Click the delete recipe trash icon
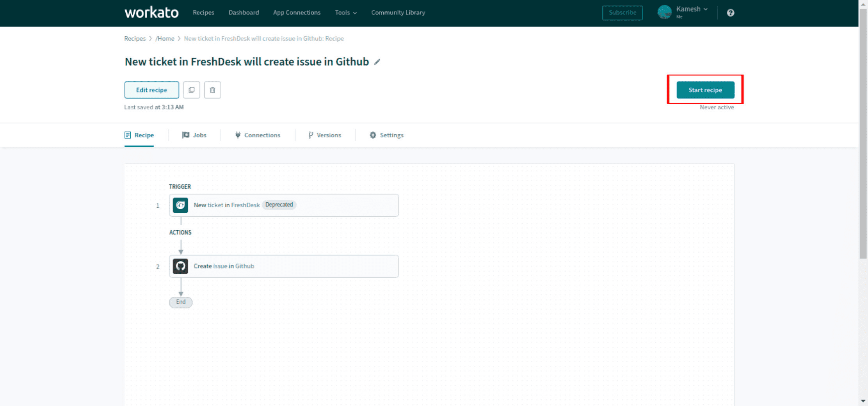The height and width of the screenshot is (406, 868). point(212,90)
